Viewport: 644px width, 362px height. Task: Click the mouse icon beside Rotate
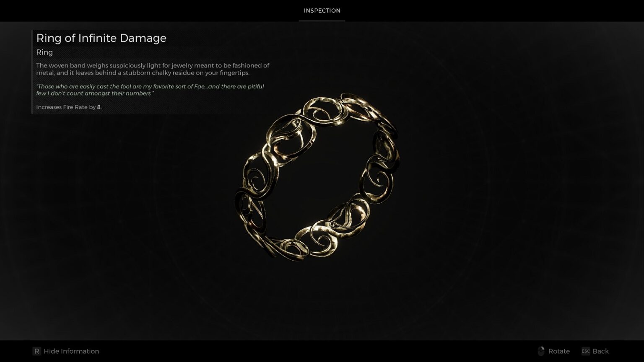(x=541, y=351)
